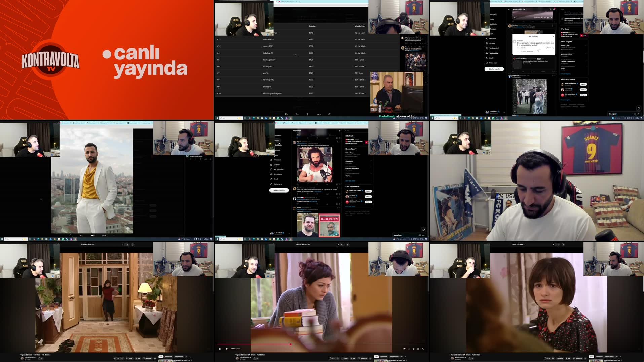644x362 pixels.
Task: Seek using the red YouTube progress bar
Action: click(291, 344)
